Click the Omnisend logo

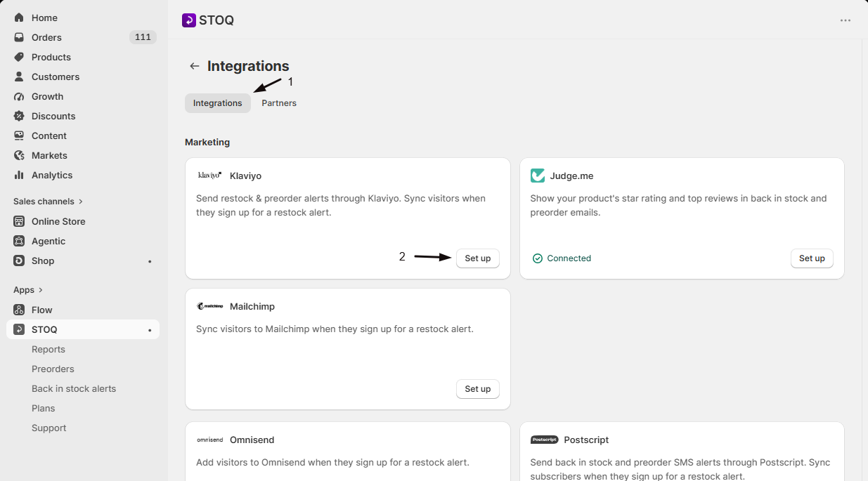coord(210,440)
